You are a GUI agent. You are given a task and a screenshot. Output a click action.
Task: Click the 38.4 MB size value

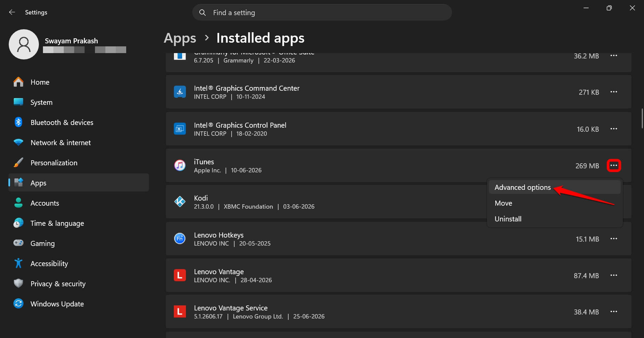586,312
